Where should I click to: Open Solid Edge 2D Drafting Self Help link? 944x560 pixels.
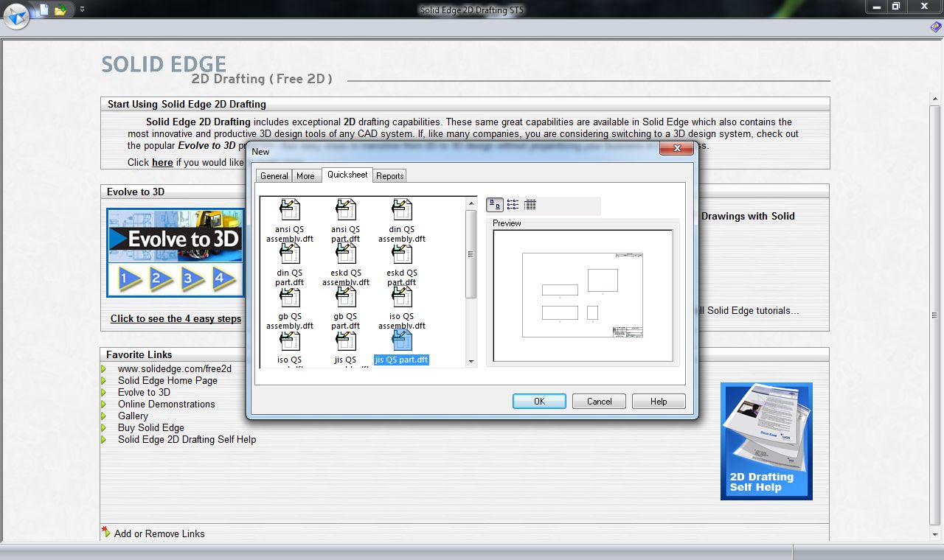[187, 440]
